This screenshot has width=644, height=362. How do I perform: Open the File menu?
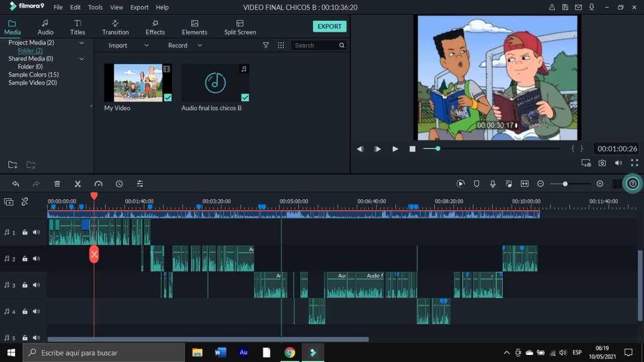coord(58,8)
